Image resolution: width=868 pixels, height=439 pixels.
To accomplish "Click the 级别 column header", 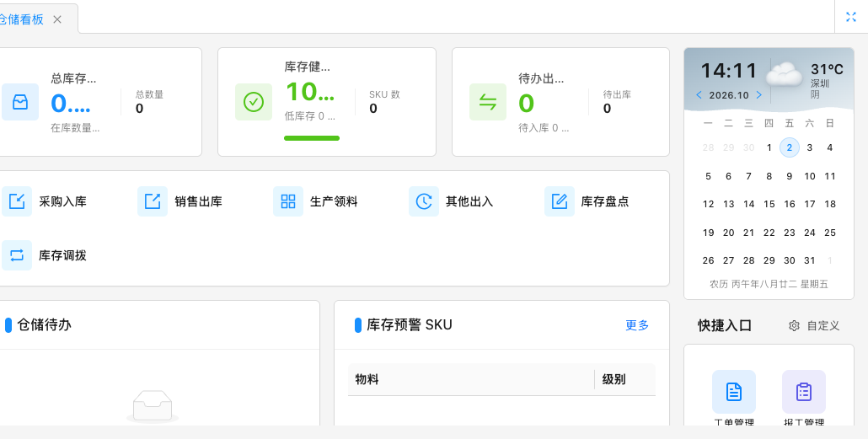I will tap(625, 379).
